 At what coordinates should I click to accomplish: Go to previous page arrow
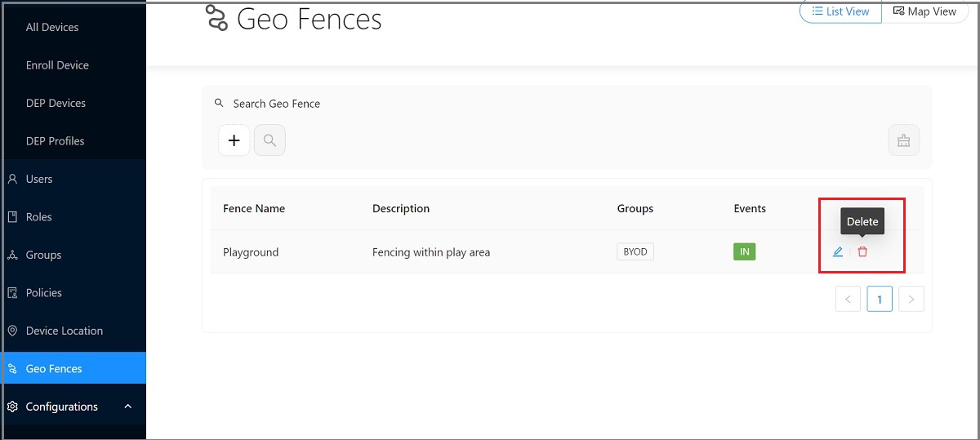click(x=848, y=300)
